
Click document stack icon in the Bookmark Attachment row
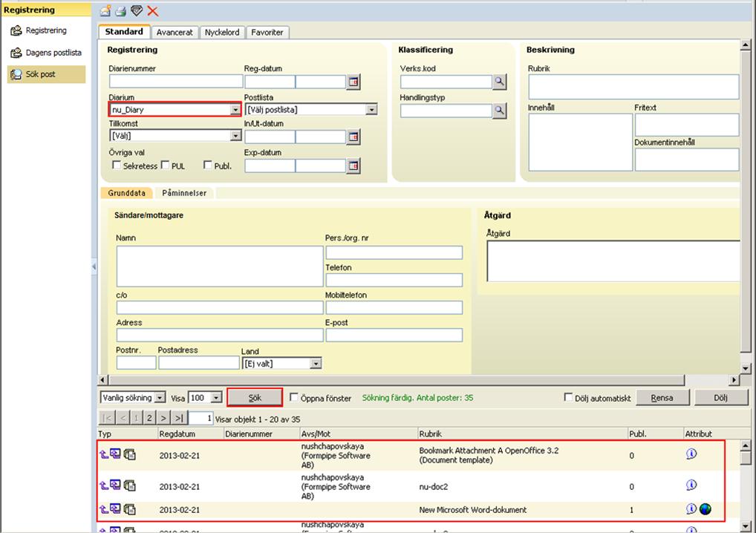point(130,454)
